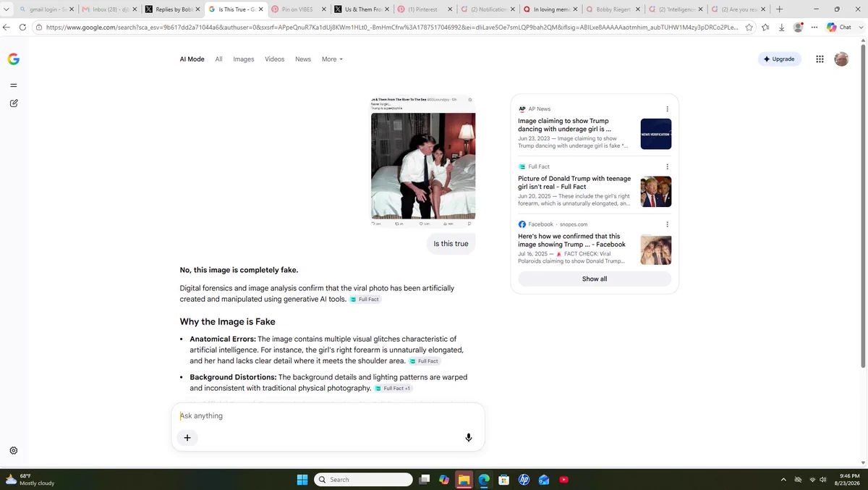
Task: Click Full Fact citation chip after 'generative AI tools'
Action: click(365, 299)
